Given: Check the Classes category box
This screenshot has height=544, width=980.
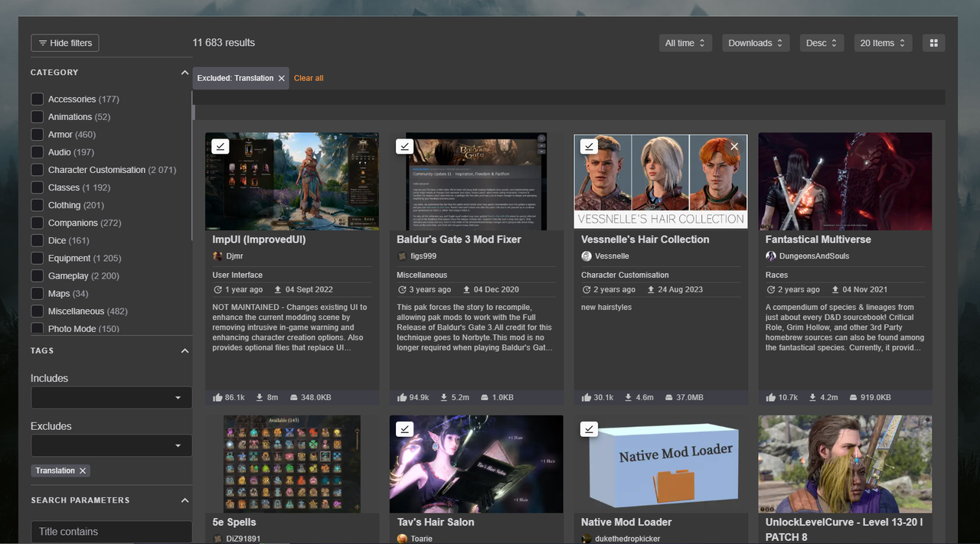Looking at the screenshot, I should [x=37, y=187].
